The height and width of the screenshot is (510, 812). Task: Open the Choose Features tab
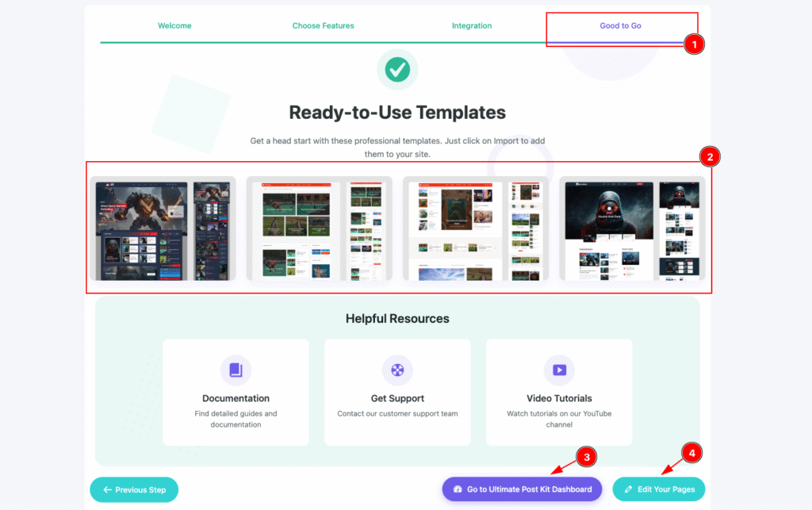[x=323, y=26]
